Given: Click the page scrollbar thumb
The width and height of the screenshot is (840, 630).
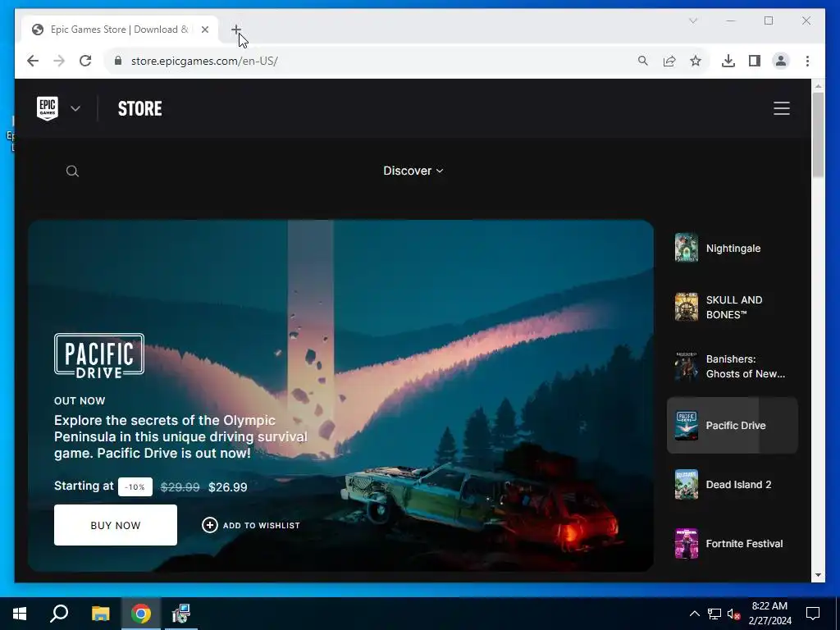Looking at the screenshot, I should (x=818, y=135).
